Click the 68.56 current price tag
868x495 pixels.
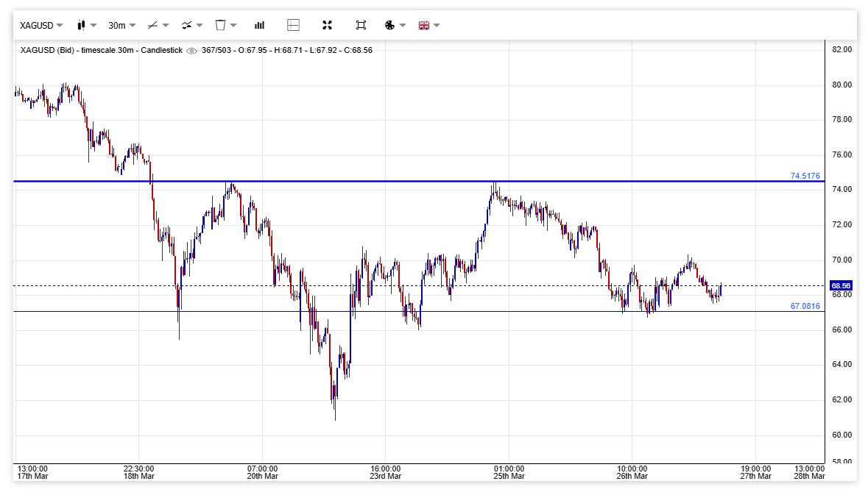pos(840,285)
